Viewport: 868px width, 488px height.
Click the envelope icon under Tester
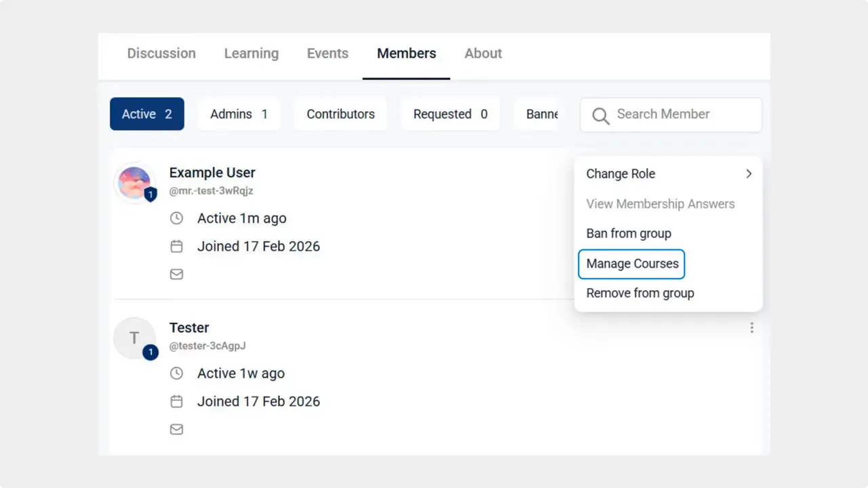click(x=176, y=429)
